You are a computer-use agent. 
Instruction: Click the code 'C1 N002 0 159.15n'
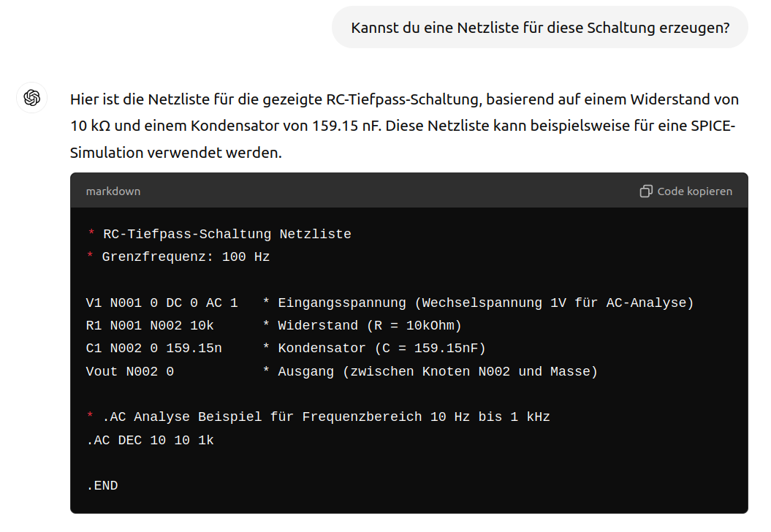(x=154, y=348)
